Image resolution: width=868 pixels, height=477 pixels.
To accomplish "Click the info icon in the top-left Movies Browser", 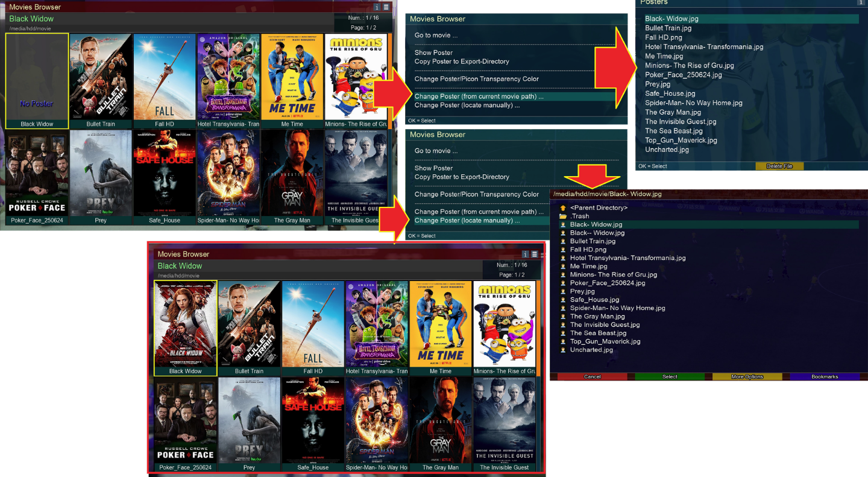I will [x=377, y=7].
